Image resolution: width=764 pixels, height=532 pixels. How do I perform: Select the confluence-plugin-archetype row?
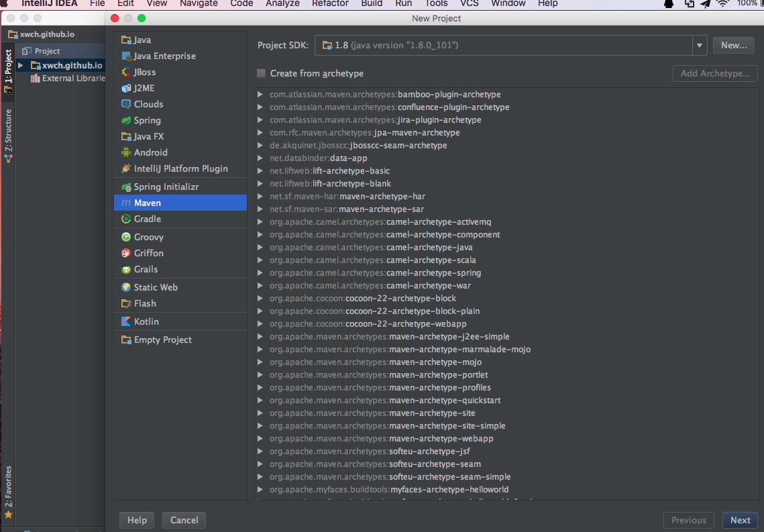[506, 107]
